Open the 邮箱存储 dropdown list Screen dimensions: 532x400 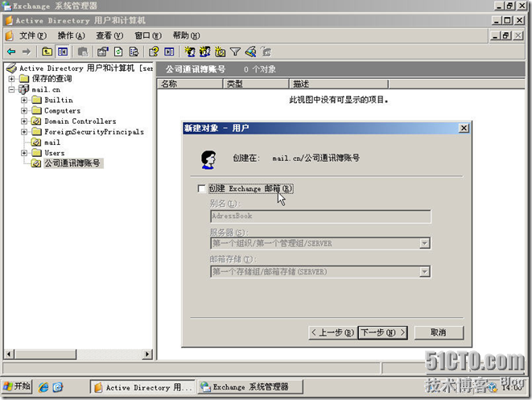point(424,272)
